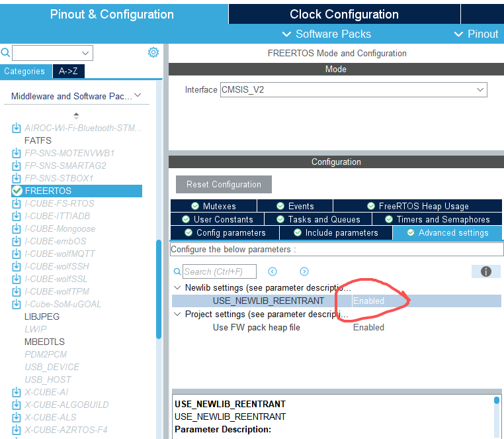504x439 pixels.
Task: Open the Include parameters tab
Action: tap(336, 232)
